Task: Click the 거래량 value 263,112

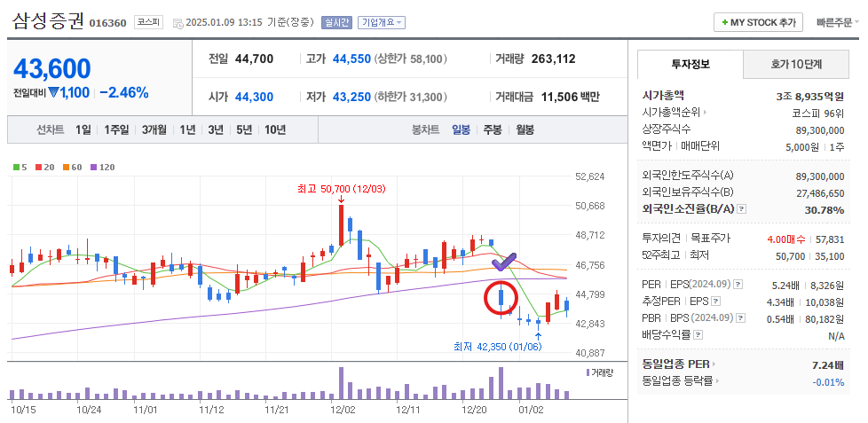Action: [553, 59]
